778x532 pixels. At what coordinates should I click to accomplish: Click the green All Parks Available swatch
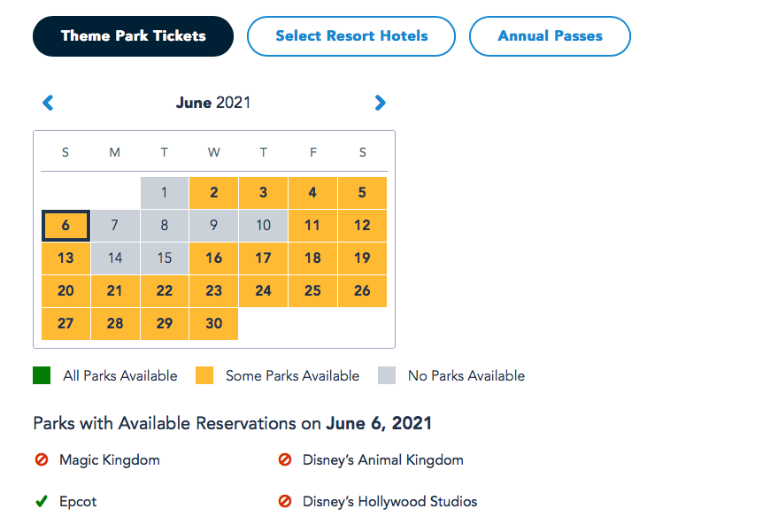(42, 375)
